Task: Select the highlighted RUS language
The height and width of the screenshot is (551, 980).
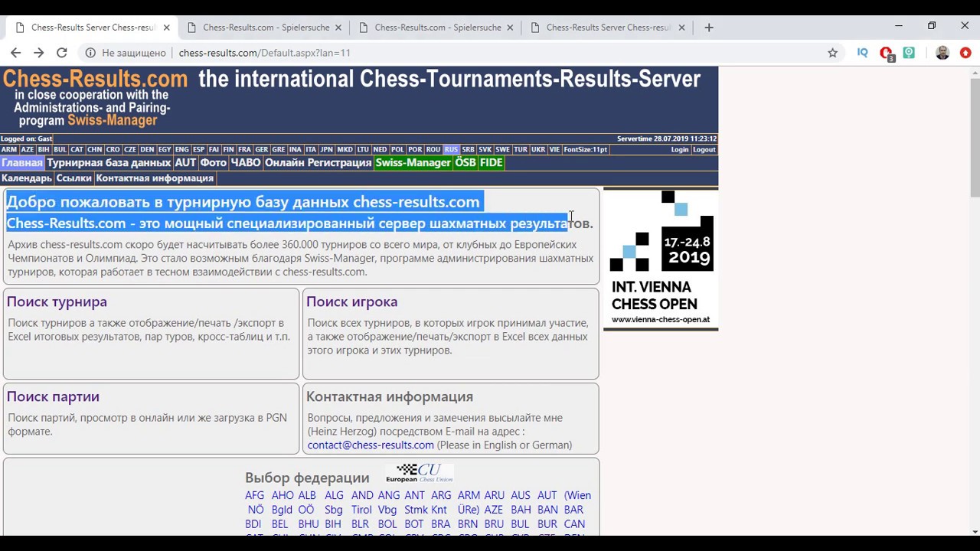Action: [x=451, y=150]
